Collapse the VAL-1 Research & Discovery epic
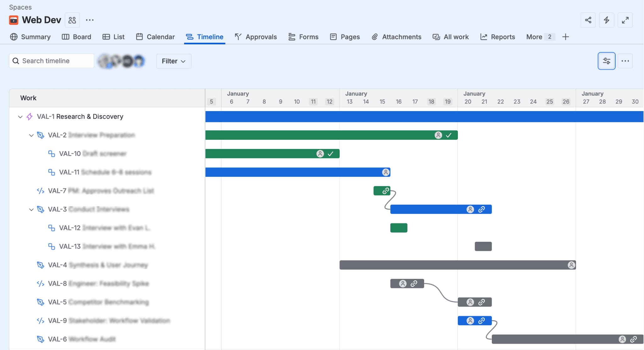The height and width of the screenshot is (350, 644). pos(20,117)
